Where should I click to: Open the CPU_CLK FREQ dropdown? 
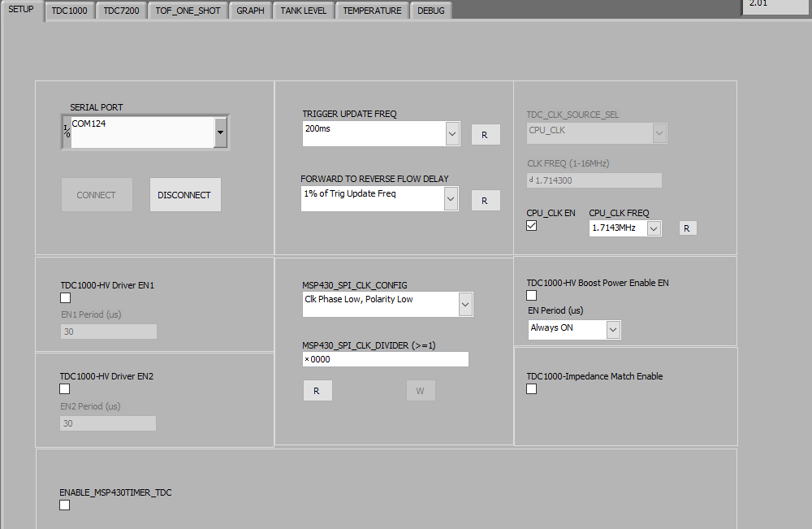pos(654,228)
